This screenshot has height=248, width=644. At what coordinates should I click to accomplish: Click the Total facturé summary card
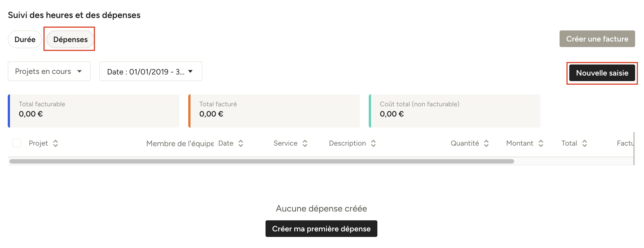click(x=274, y=111)
